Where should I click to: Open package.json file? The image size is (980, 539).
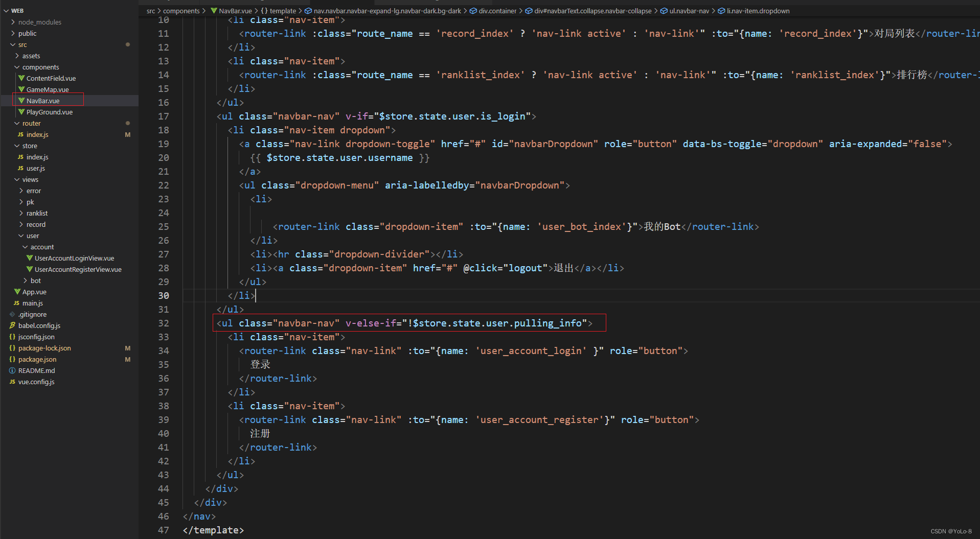click(x=37, y=359)
